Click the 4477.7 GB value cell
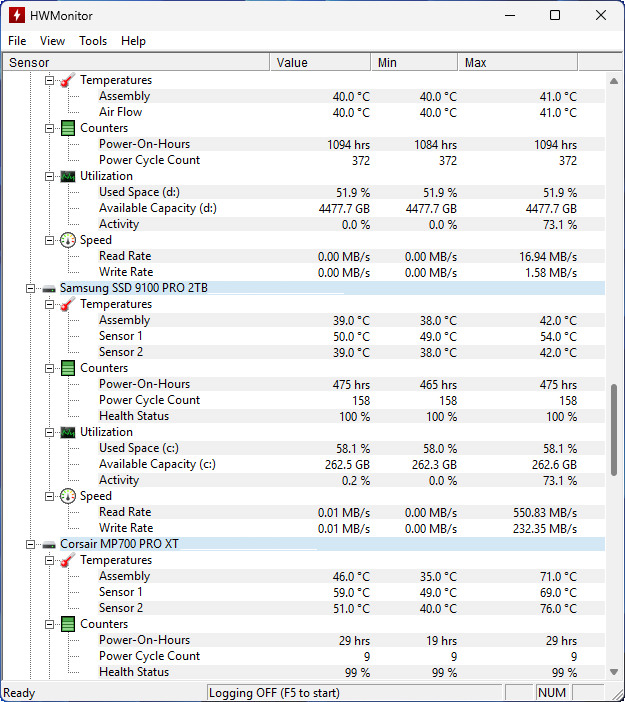This screenshot has height=702, width=625. point(344,209)
